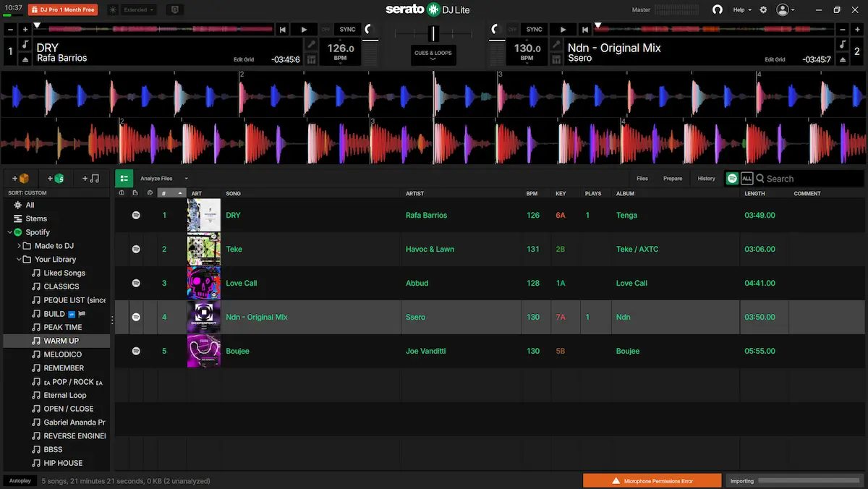Click Edit Grid on deck 2
868x489 pixels.
(775, 59)
